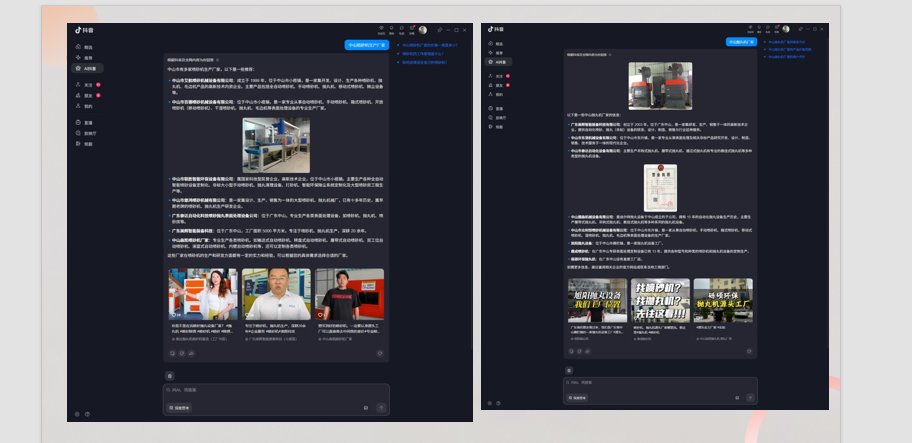Open private messages icon in left window header
Image resolution: width=912 pixels, height=443 pixels.
[x=401, y=29]
